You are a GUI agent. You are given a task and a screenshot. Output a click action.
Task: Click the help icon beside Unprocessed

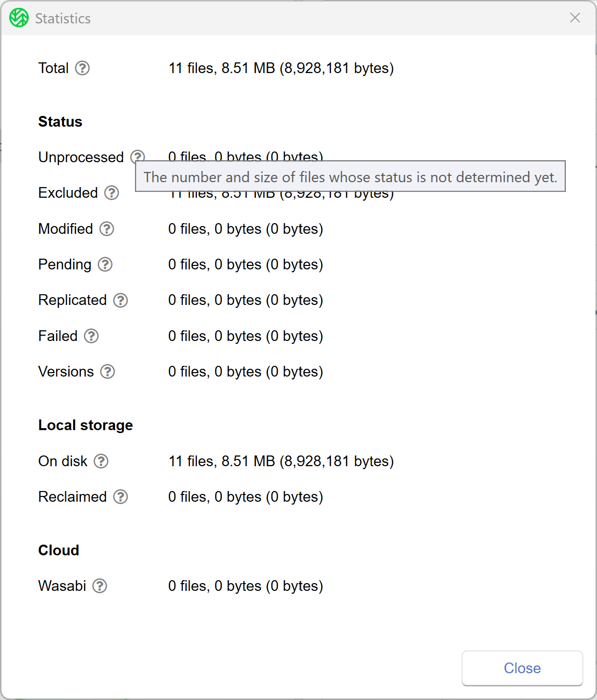(138, 156)
